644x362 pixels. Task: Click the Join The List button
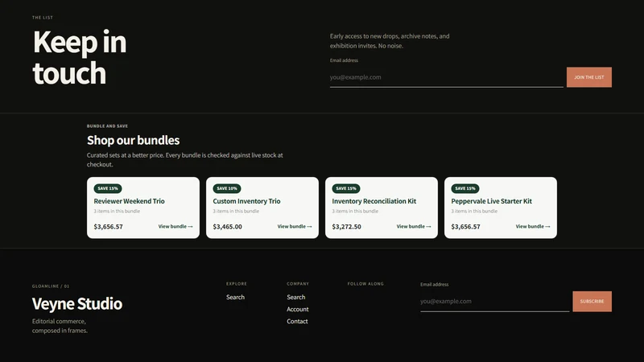pos(589,77)
